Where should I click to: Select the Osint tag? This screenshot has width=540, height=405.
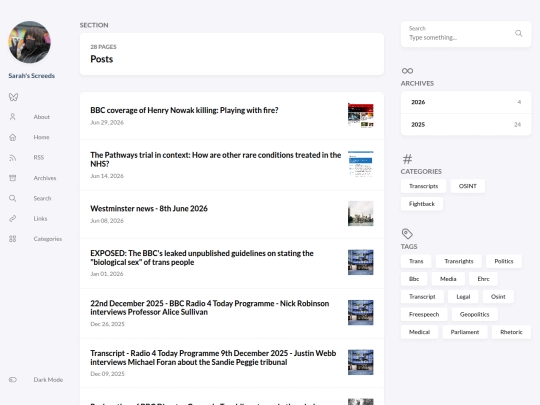(498, 297)
